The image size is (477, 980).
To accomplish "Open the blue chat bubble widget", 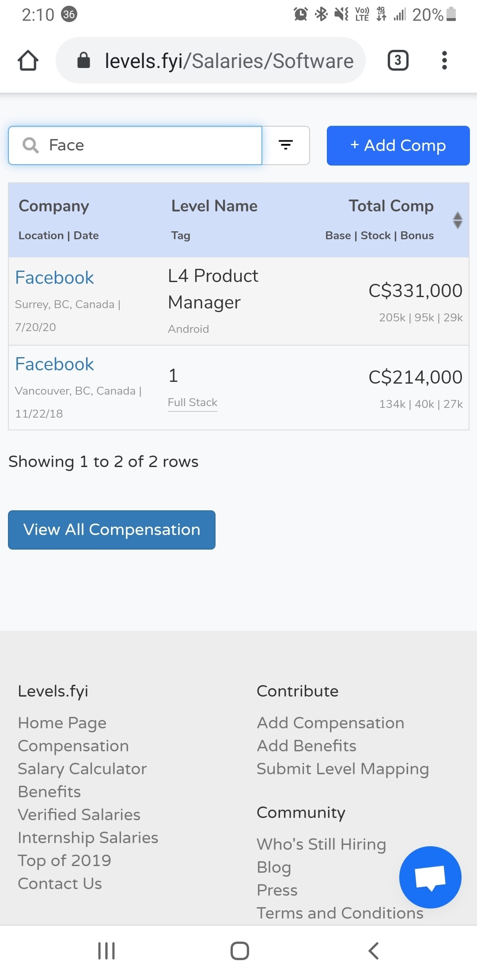I will pyautogui.click(x=430, y=877).
